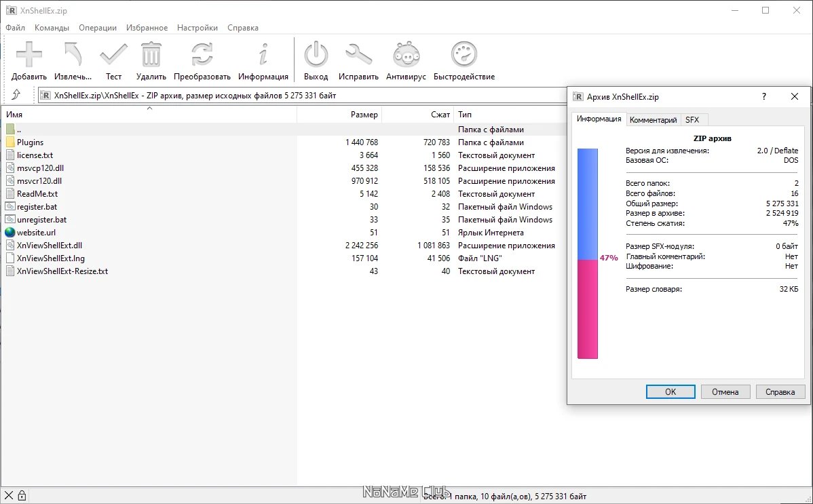
Task: Click the parent folder '..' icon
Action: tap(10, 129)
